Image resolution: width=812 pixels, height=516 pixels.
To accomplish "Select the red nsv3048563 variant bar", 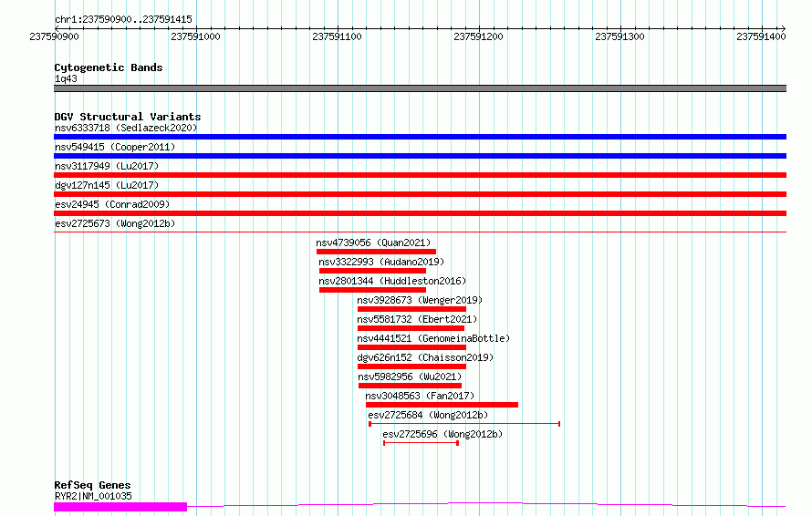I will tap(442, 405).
